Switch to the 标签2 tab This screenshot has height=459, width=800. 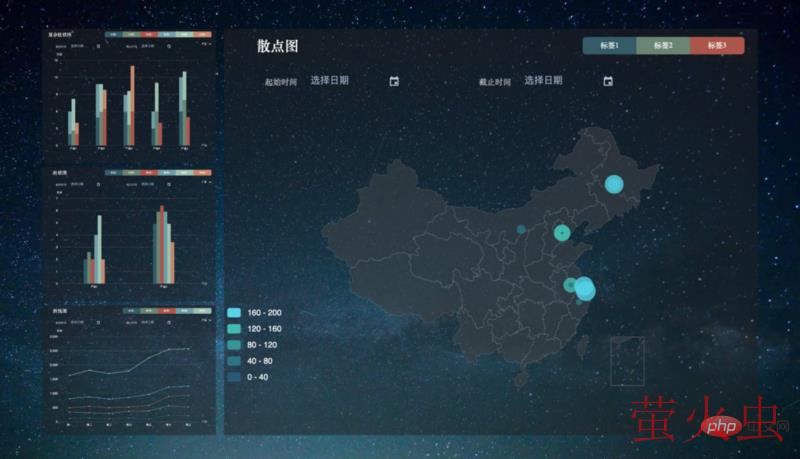tap(663, 45)
